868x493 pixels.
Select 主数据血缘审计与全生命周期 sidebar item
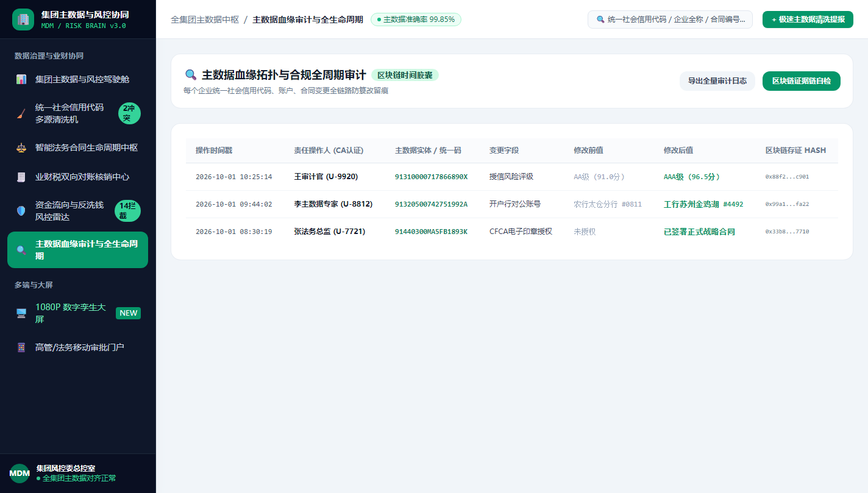tap(77, 250)
